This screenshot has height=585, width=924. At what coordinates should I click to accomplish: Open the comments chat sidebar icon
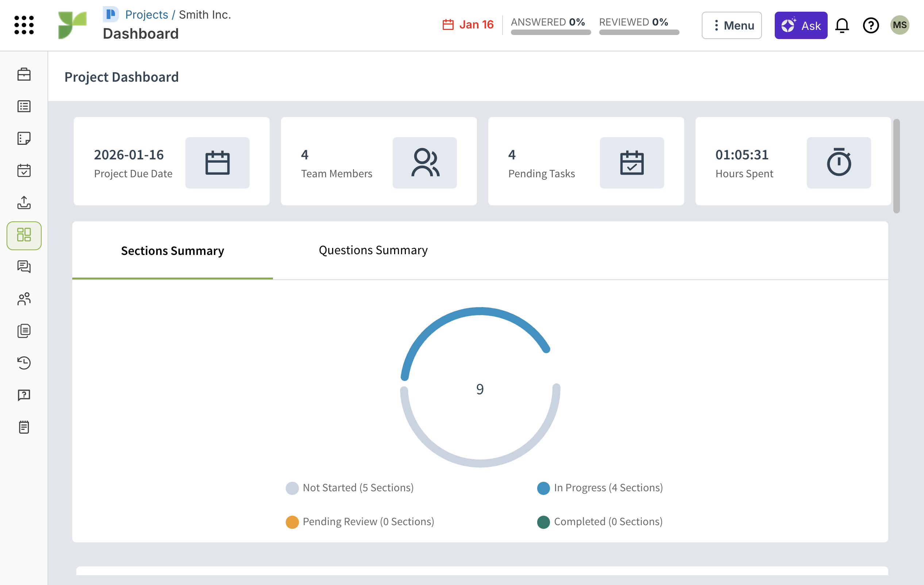(24, 267)
